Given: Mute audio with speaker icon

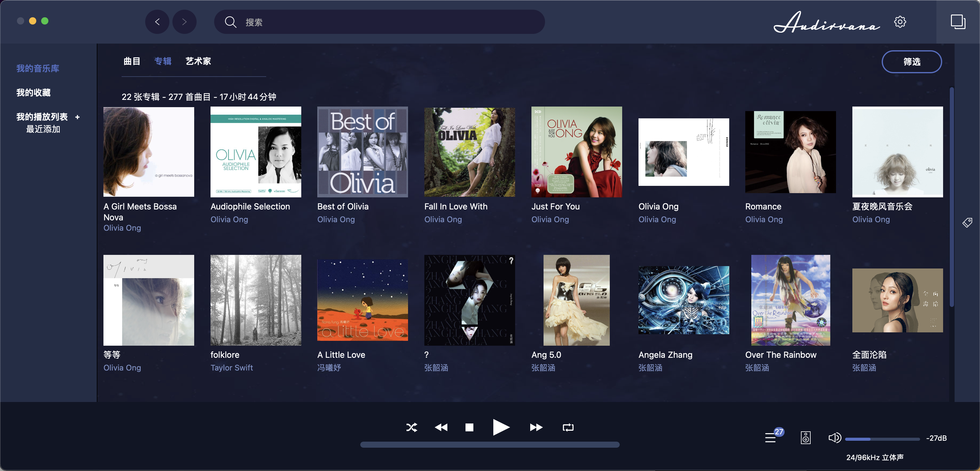Looking at the screenshot, I should point(834,438).
